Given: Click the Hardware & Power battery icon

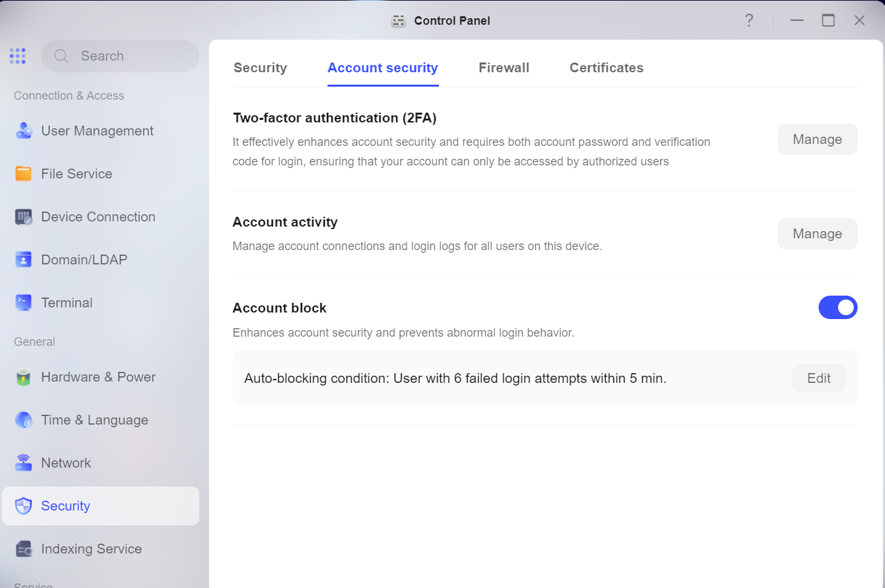Looking at the screenshot, I should pos(23,377).
